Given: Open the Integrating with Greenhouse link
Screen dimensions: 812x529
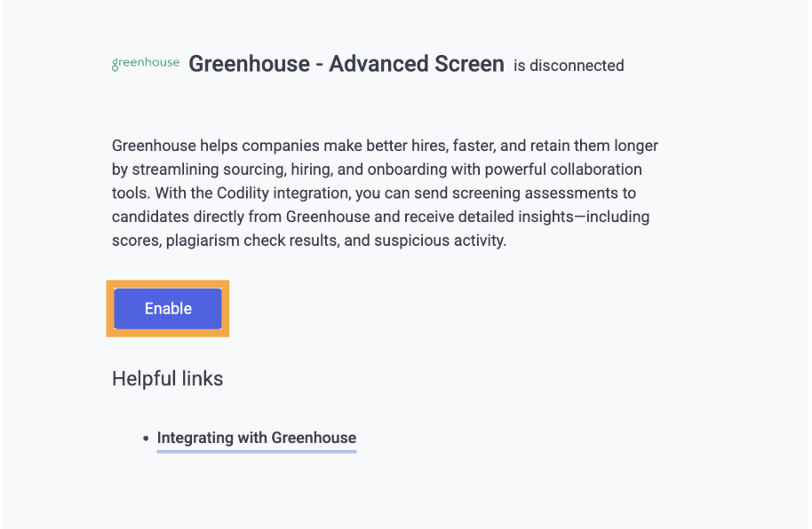Looking at the screenshot, I should pyautogui.click(x=257, y=438).
